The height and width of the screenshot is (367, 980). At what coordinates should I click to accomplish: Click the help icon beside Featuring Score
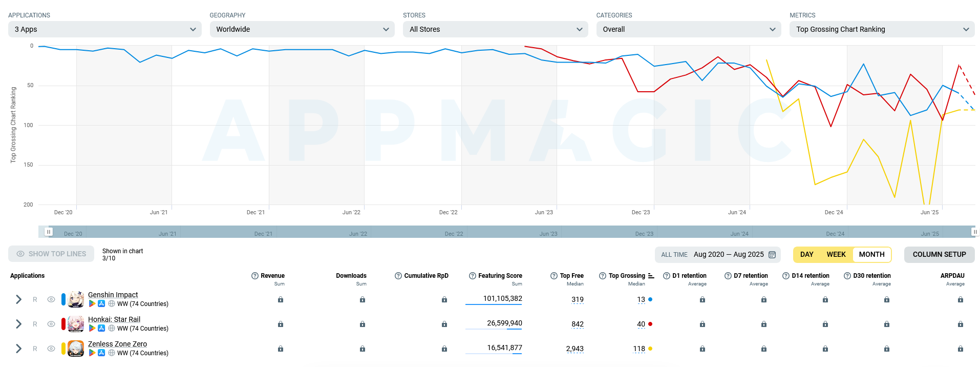(x=473, y=276)
